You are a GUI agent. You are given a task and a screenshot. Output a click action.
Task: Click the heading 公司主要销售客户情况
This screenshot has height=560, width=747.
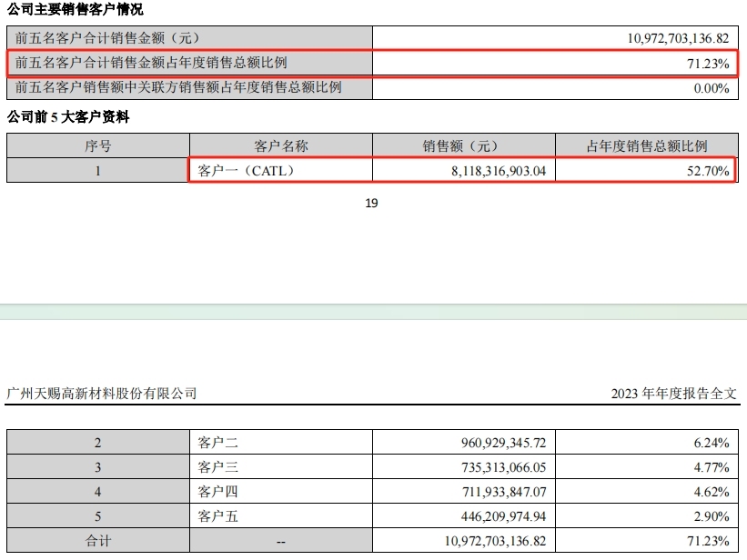tap(75, 9)
